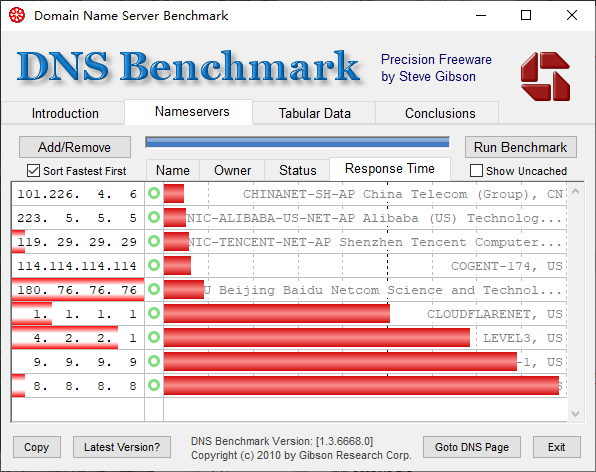Select IP address 101.226.4.6
This screenshot has width=596, height=472.
[77, 194]
